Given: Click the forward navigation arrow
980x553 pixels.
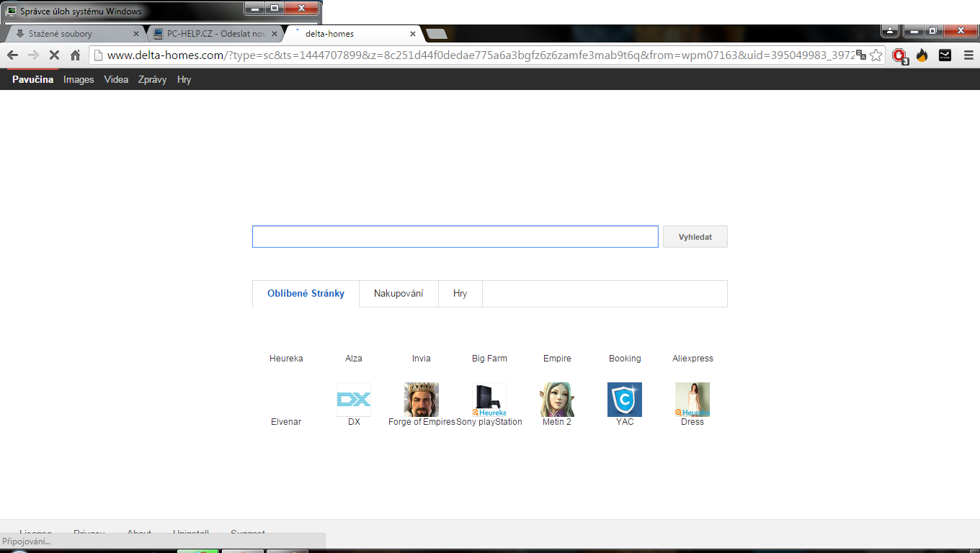Looking at the screenshot, I should (33, 55).
